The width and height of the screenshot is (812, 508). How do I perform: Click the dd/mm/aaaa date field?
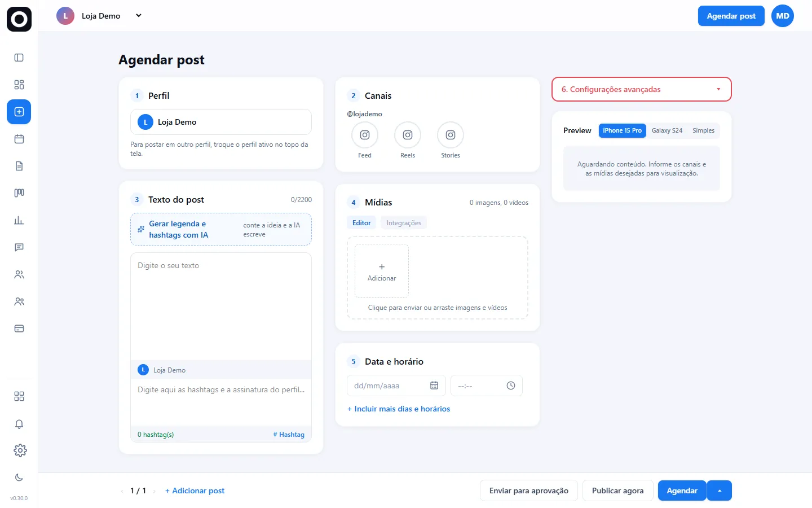396,386
